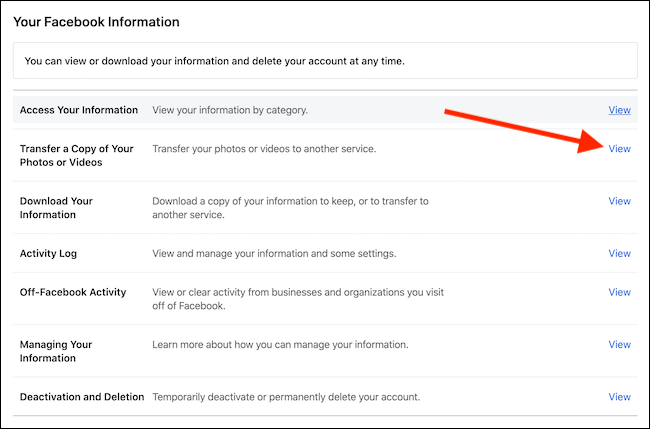Screen dimensions: 650x429
Task: Select the Activity Log row title
Action: click(x=48, y=253)
